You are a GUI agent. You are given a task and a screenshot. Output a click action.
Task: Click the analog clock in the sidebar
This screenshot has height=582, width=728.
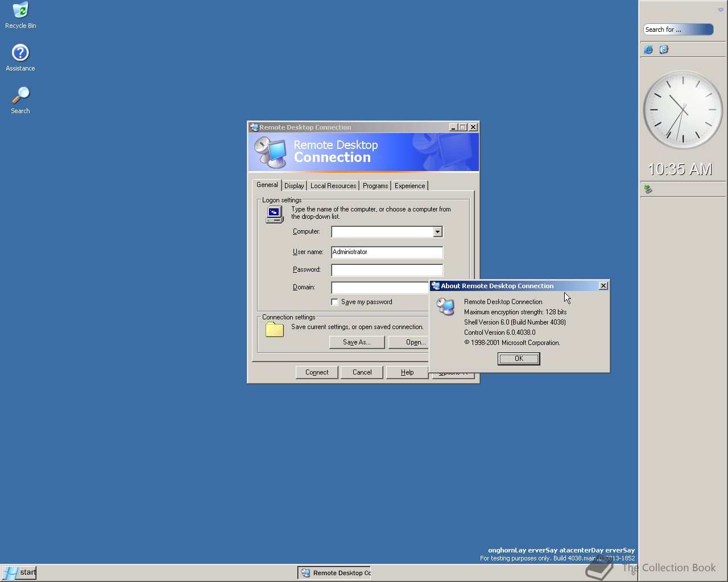682,110
